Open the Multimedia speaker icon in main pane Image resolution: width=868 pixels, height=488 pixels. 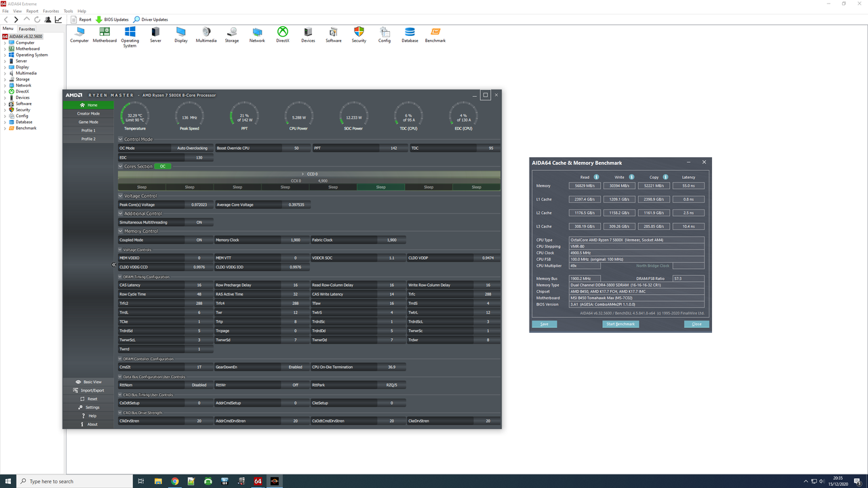(x=206, y=32)
